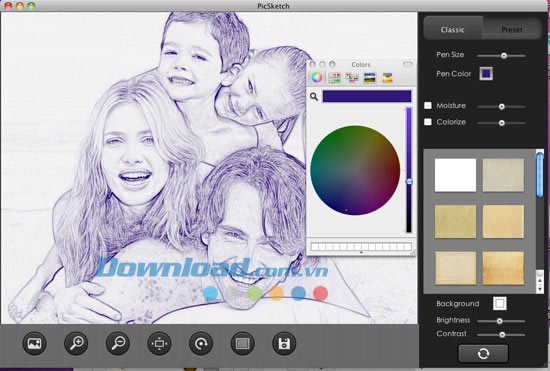550x371 pixels.
Task: Enable the Moisture checkbox
Action: (x=428, y=106)
